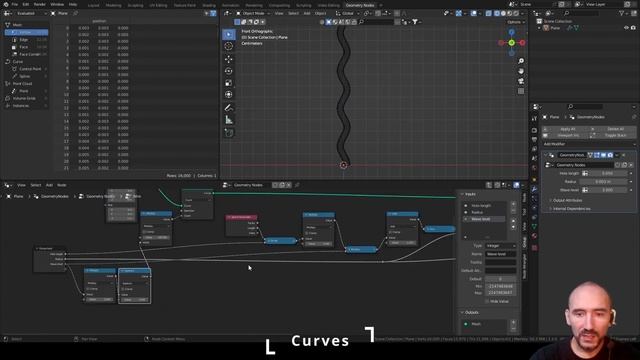Adjust the Radius value slider in modifier
Screen dimensions: 640x360
point(602,182)
